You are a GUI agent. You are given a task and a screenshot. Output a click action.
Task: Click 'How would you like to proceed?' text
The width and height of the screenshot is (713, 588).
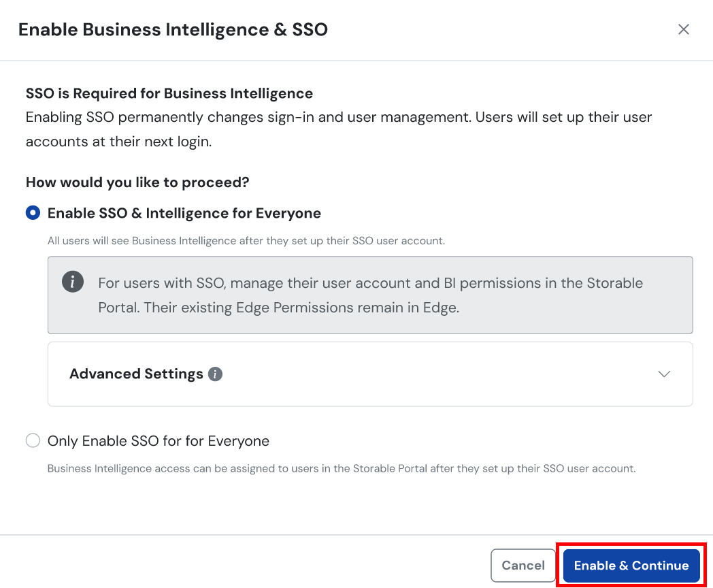click(137, 182)
